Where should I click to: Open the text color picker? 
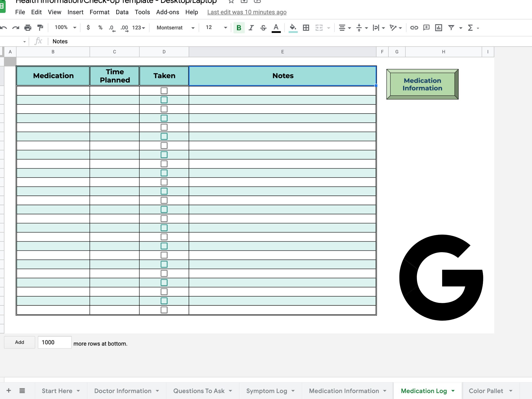276,28
